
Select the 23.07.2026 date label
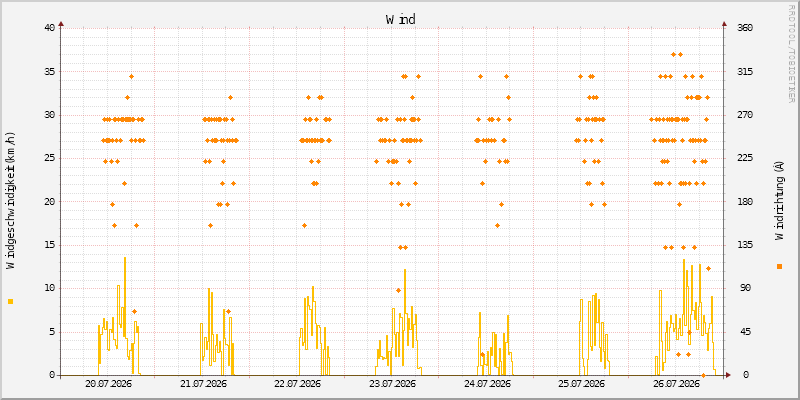point(393,383)
